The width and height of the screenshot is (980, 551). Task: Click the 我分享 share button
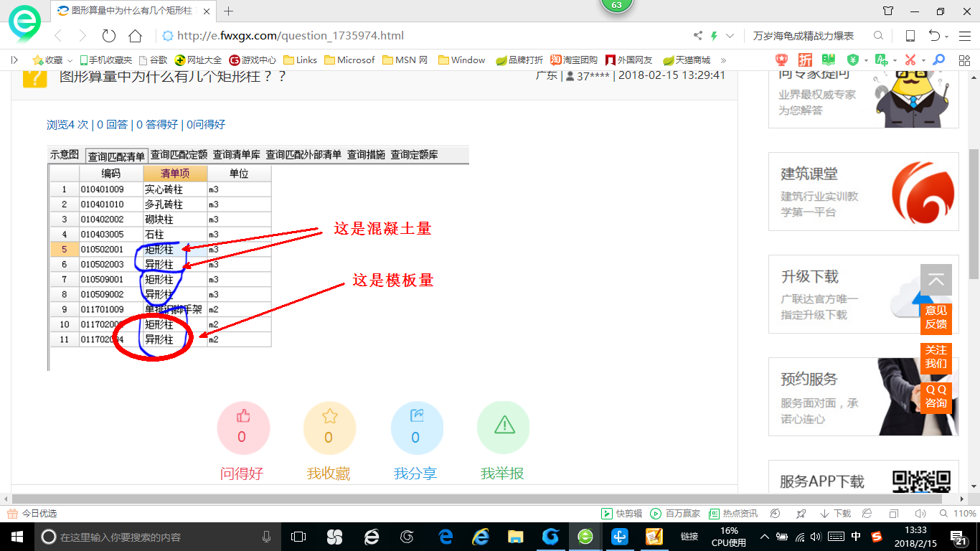coord(416,427)
